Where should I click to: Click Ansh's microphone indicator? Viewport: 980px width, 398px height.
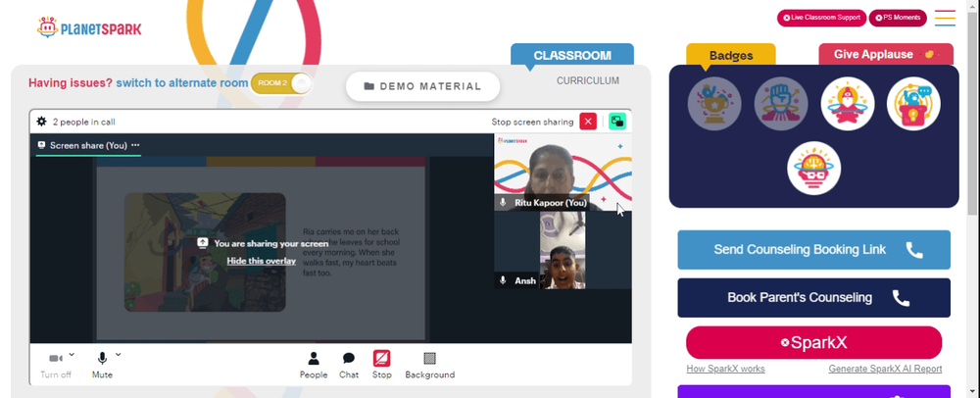(x=503, y=280)
